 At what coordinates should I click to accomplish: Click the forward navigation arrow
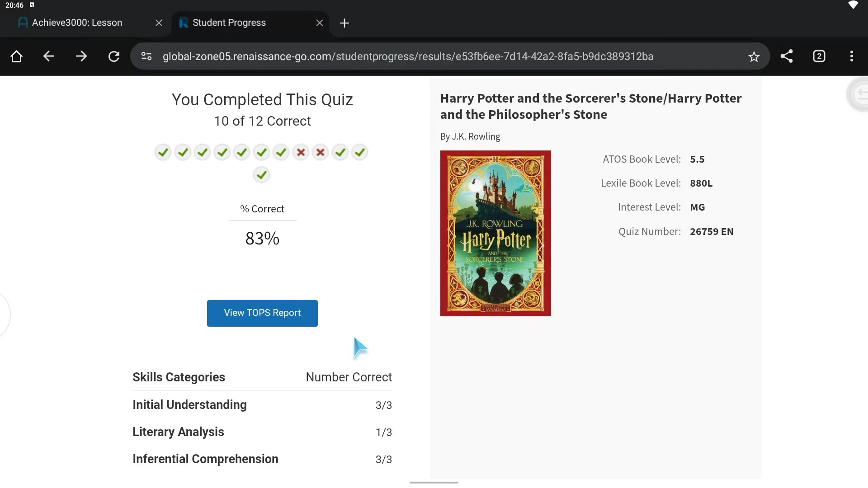point(81,56)
